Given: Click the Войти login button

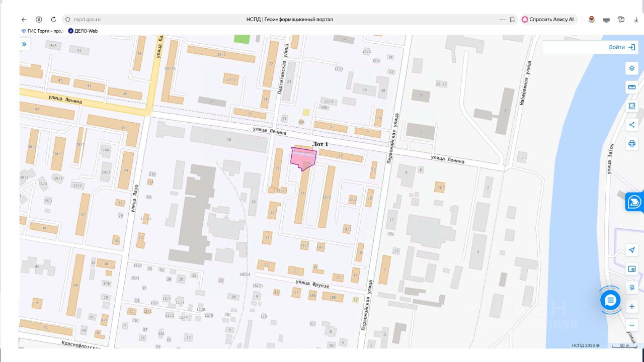Looking at the screenshot, I should [622, 47].
